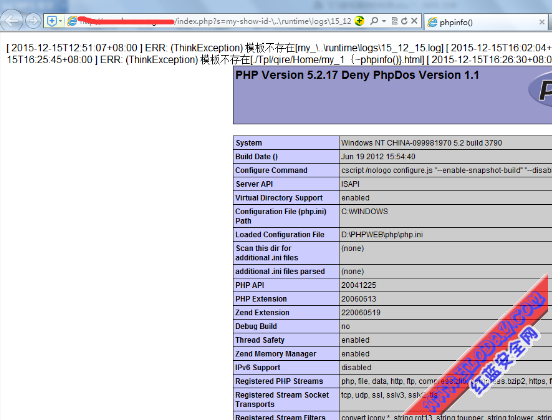This screenshot has height=420, width=553.
Task: Go back with the browser Back arrow
Action: (12, 21)
